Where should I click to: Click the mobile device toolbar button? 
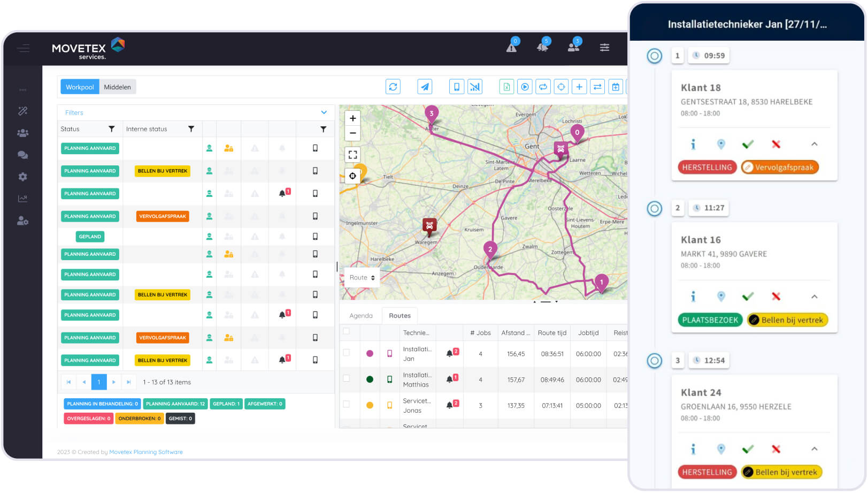456,87
